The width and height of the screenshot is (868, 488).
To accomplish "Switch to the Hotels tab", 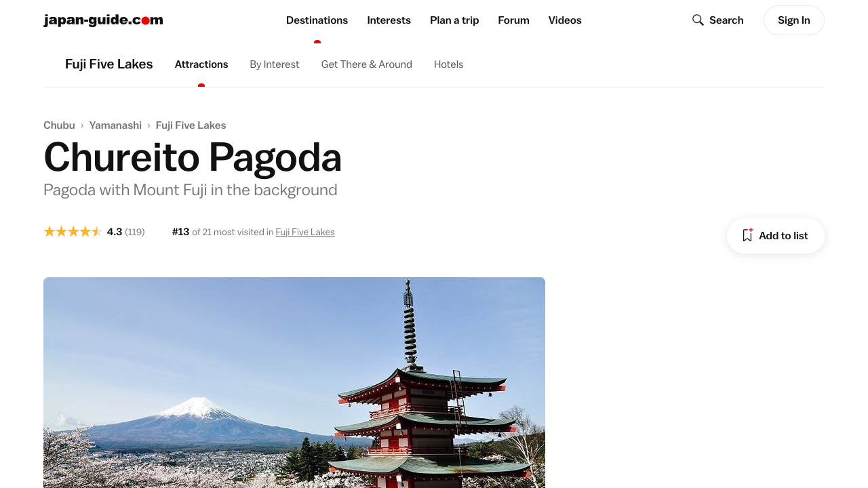I will (449, 64).
